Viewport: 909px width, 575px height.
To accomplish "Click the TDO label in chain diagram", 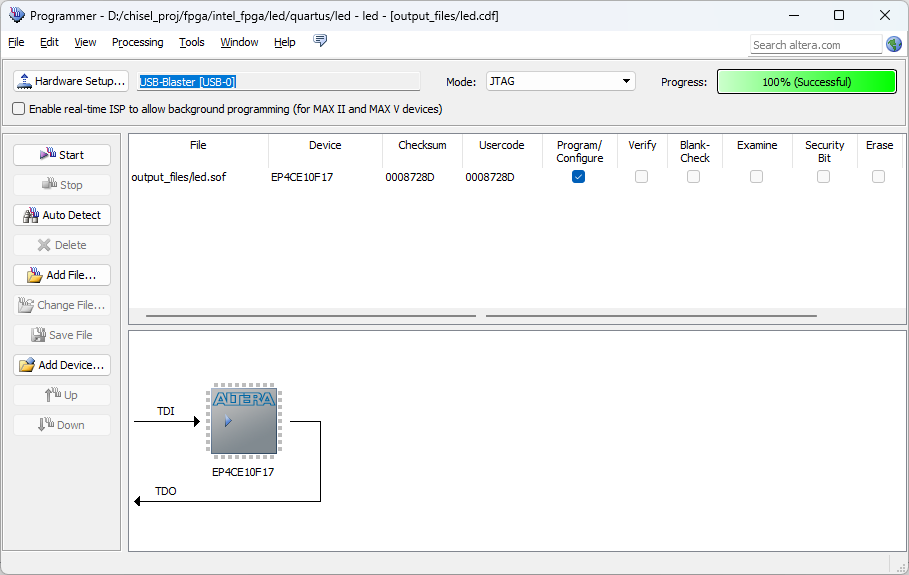I will click(166, 491).
